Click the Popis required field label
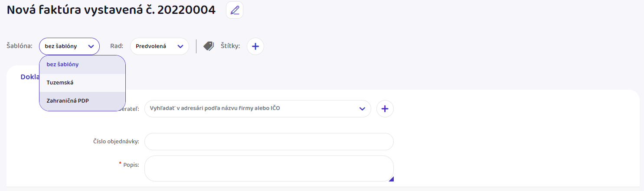Viewport: 644px width, 191px height. point(131,165)
